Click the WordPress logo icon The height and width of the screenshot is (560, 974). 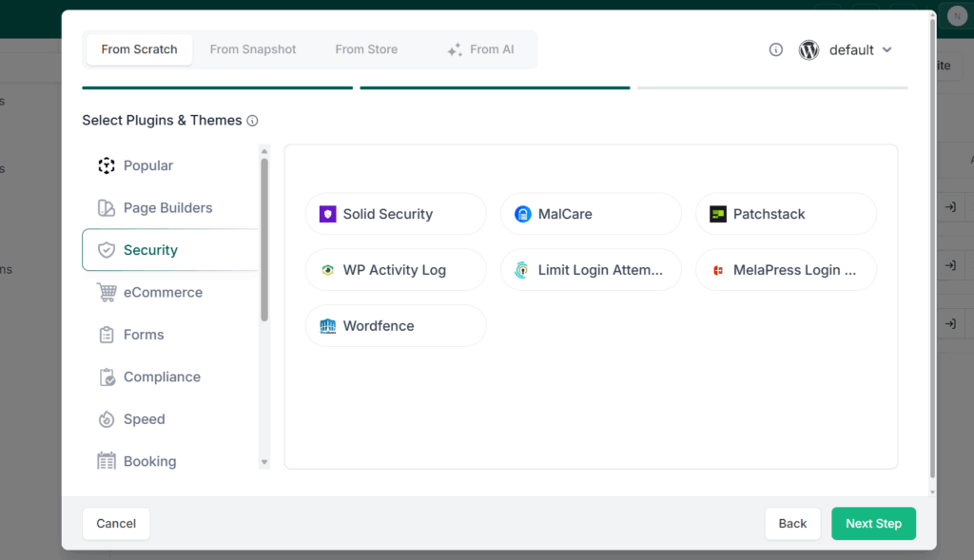pos(808,49)
